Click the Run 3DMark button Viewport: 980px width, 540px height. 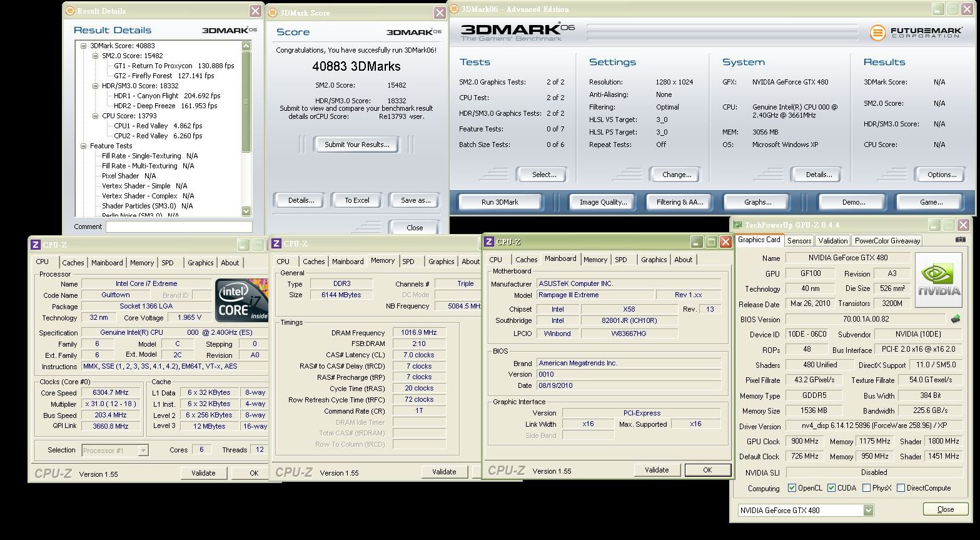pyautogui.click(x=500, y=202)
